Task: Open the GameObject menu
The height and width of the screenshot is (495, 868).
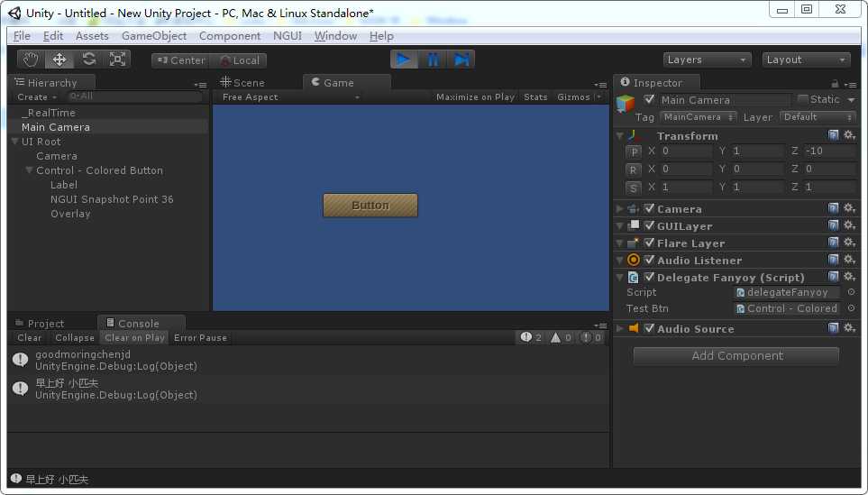Action: [x=154, y=36]
